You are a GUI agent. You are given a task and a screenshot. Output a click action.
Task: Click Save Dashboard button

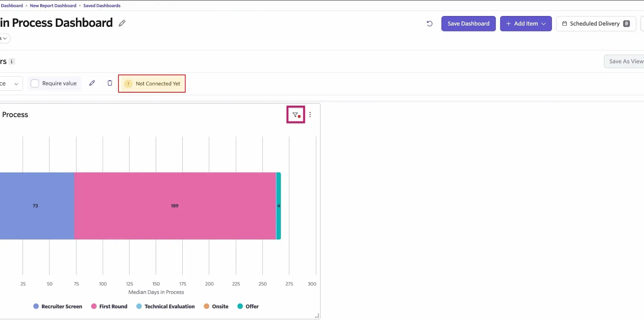(468, 24)
